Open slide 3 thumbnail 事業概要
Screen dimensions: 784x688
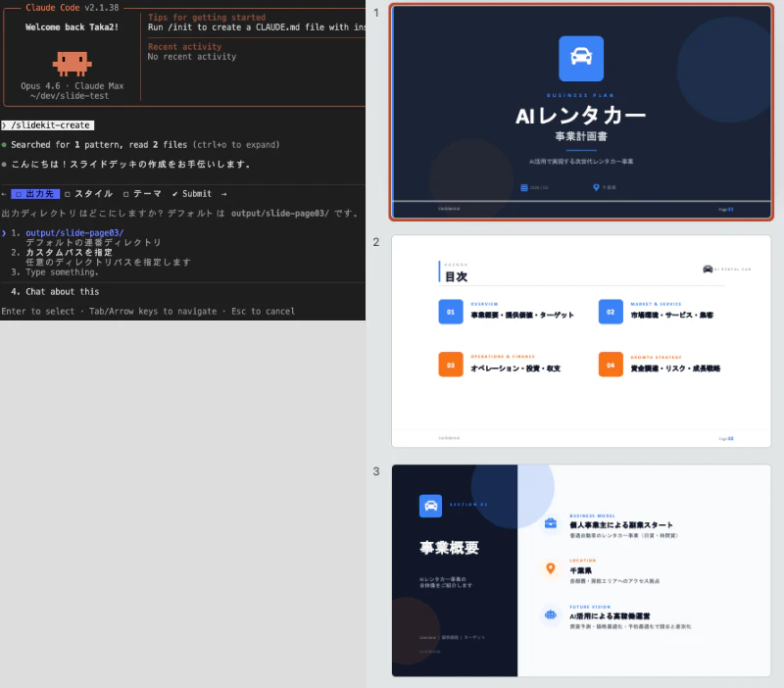pos(581,570)
